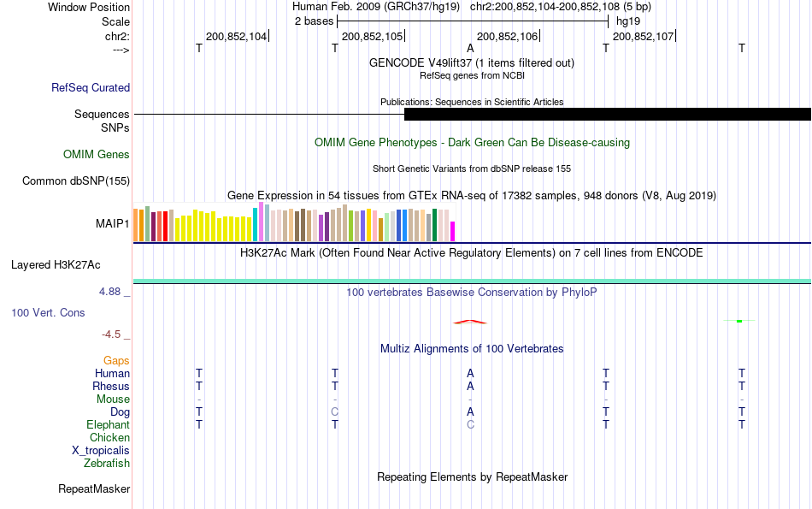Click the H3K27Ac Mark track title
The width and height of the screenshot is (812, 509).
tap(472, 253)
